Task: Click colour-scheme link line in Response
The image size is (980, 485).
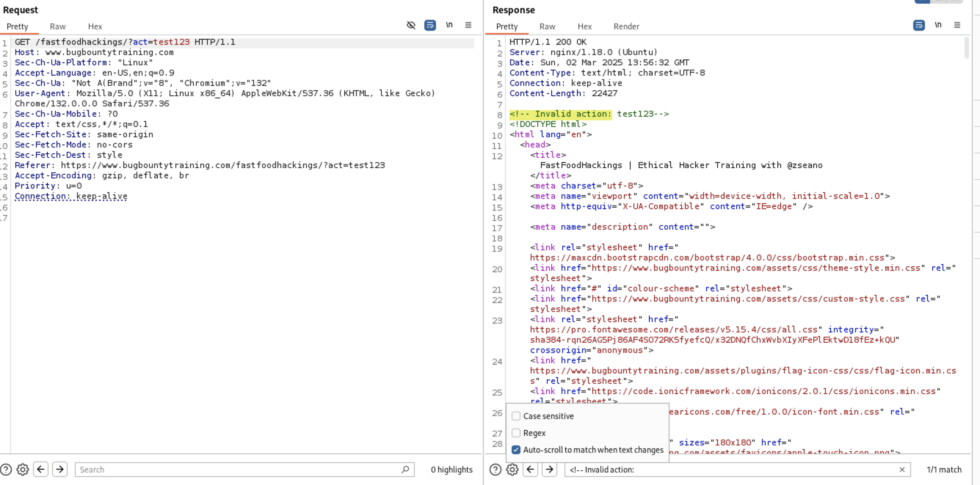Action: [661, 288]
